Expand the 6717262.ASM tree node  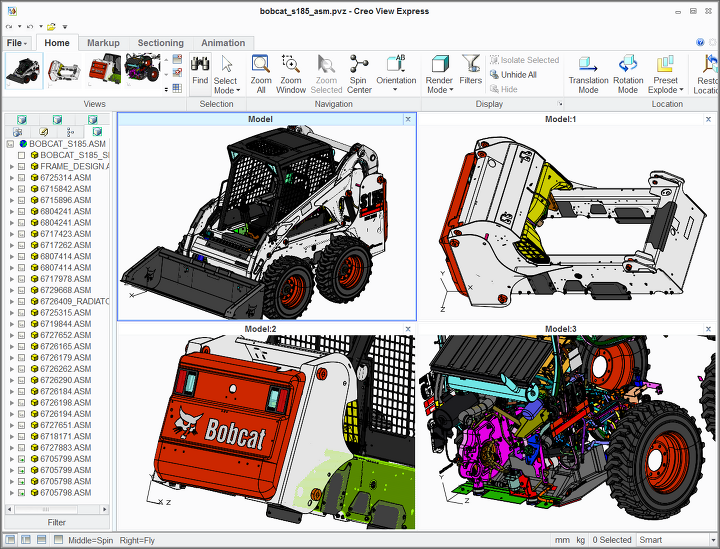point(12,245)
